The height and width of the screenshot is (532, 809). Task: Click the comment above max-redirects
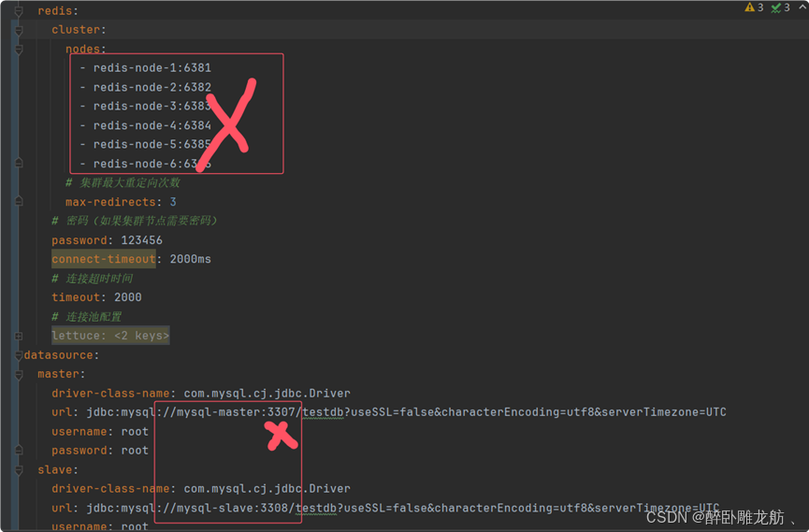[x=123, y=182]
